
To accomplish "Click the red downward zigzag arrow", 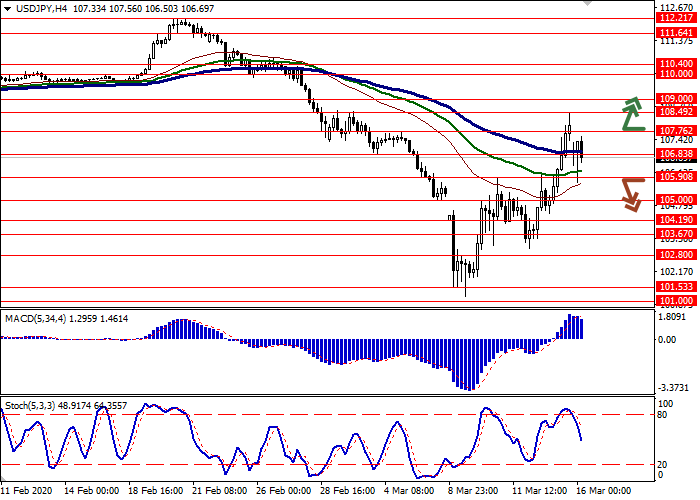I will click(x=631, y=193).
